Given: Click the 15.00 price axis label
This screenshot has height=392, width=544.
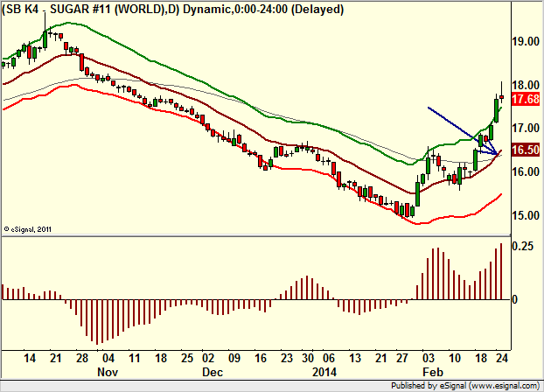Looking at the screenshot, I should (526, 215).
